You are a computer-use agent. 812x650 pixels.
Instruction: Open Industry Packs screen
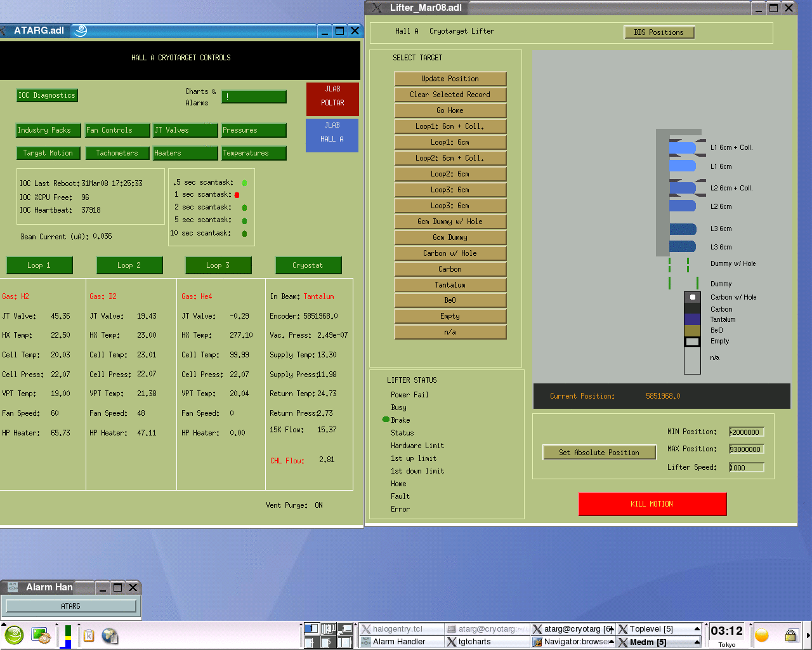[49, 130]
